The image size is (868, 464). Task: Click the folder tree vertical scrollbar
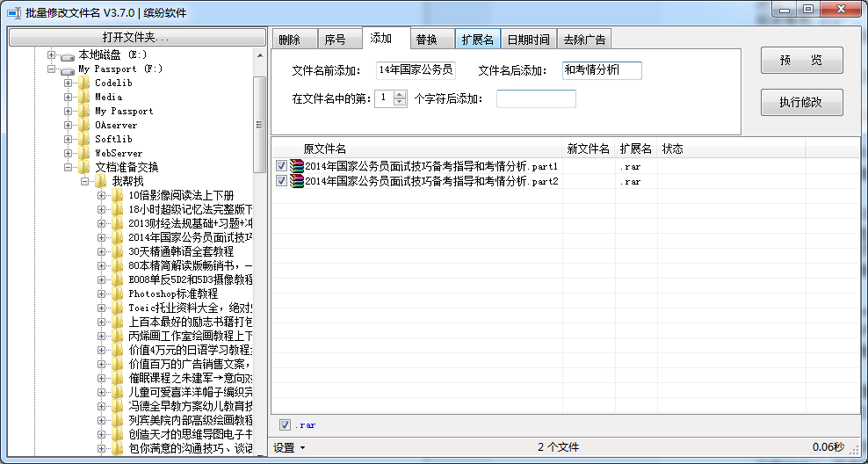[x=259, y=123]
